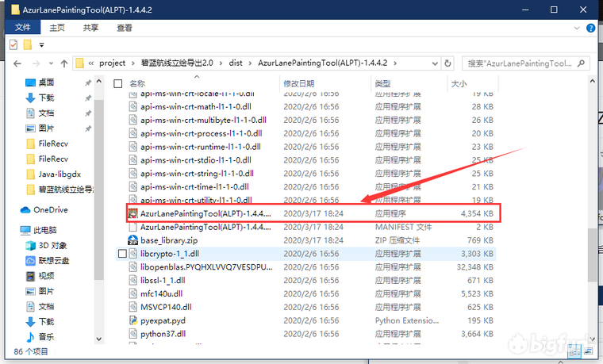Open the quick access toolbar customize dropdown
This screenshot has width=603, height=364.
tap(41, 45)
